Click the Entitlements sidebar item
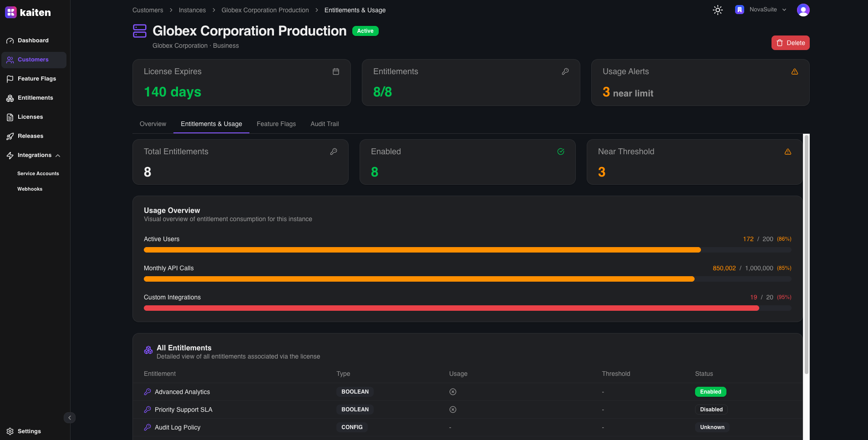This screenshot has width=868, height=440. click(35, 98)
